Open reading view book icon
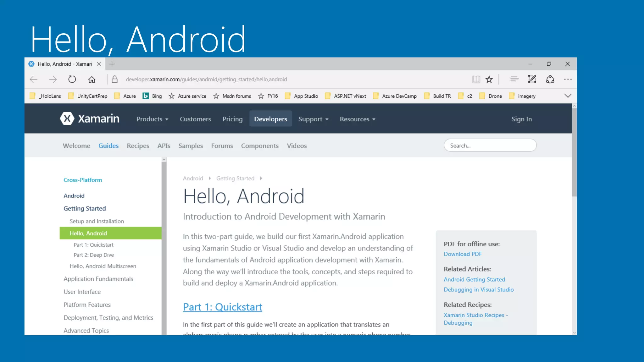Viewport: 644px width, 362px height. (476, 80)
